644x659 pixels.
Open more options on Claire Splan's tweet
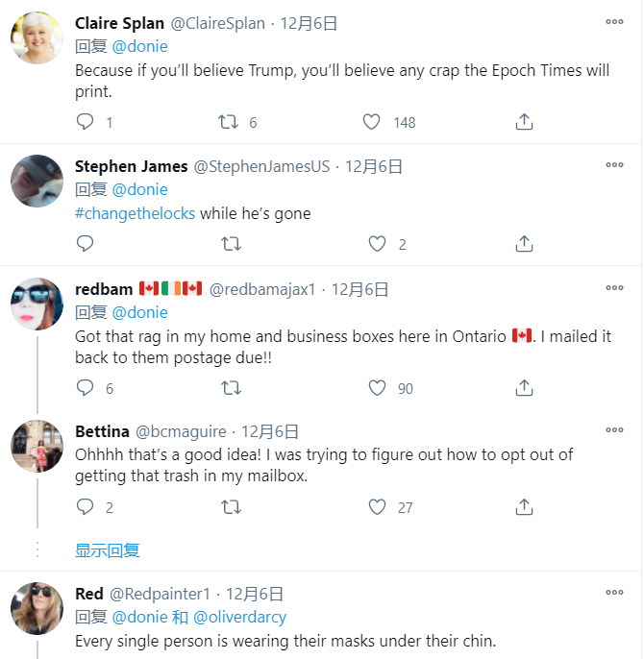click(614, 22)
